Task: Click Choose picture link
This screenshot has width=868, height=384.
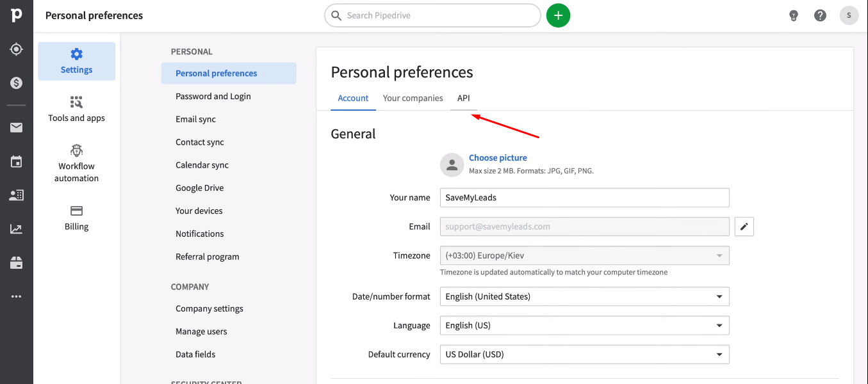Action: coord(498,157)
